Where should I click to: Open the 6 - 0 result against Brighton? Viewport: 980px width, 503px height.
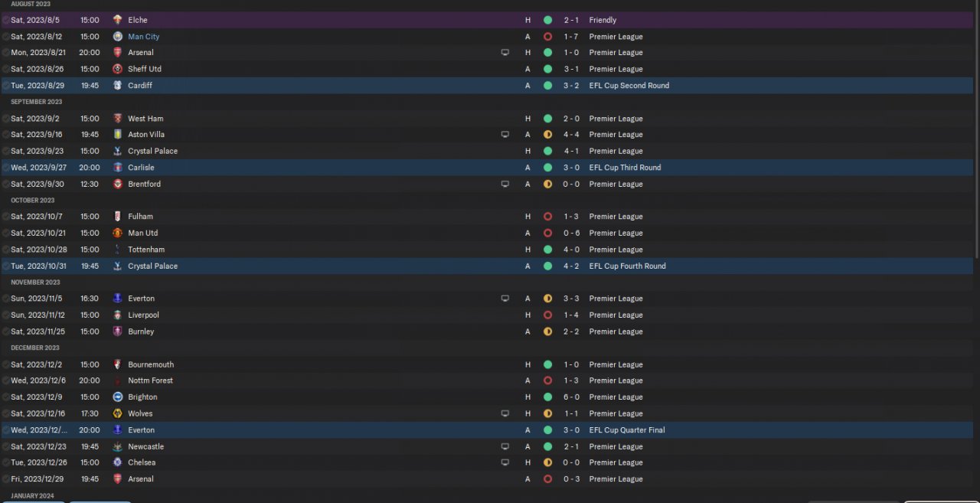click(x=571, y=397)
